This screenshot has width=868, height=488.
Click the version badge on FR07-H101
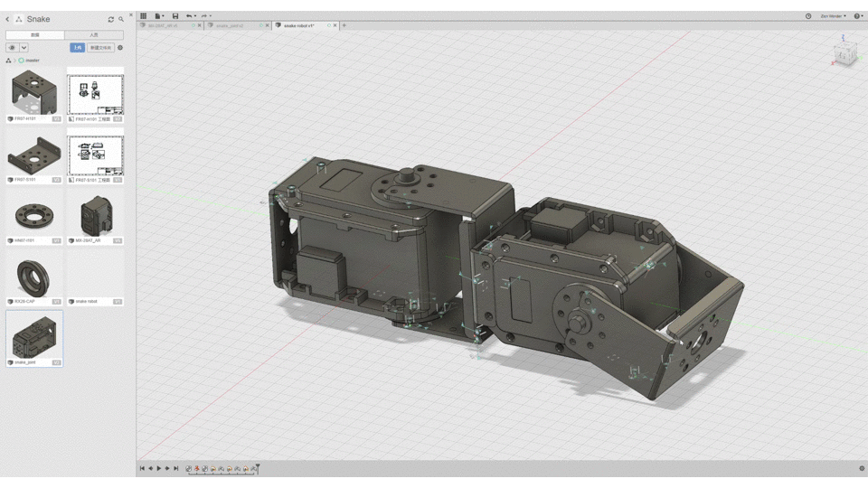[x=56, y=119]
